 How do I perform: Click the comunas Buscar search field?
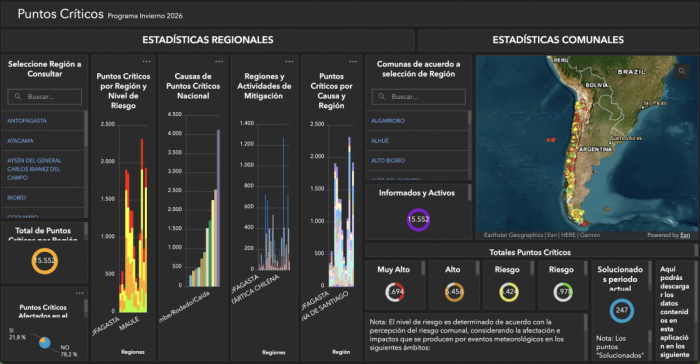(x=418, y=96)
